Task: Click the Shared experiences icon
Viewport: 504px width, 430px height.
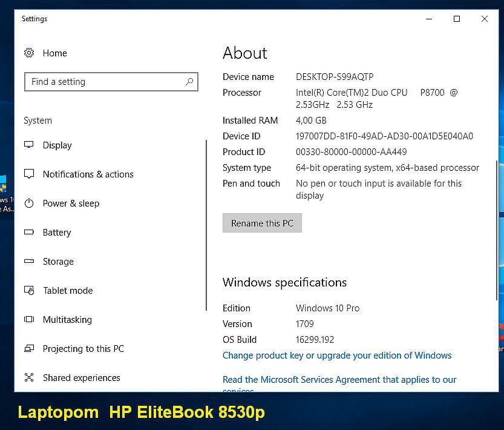Action: click(29, 377)
